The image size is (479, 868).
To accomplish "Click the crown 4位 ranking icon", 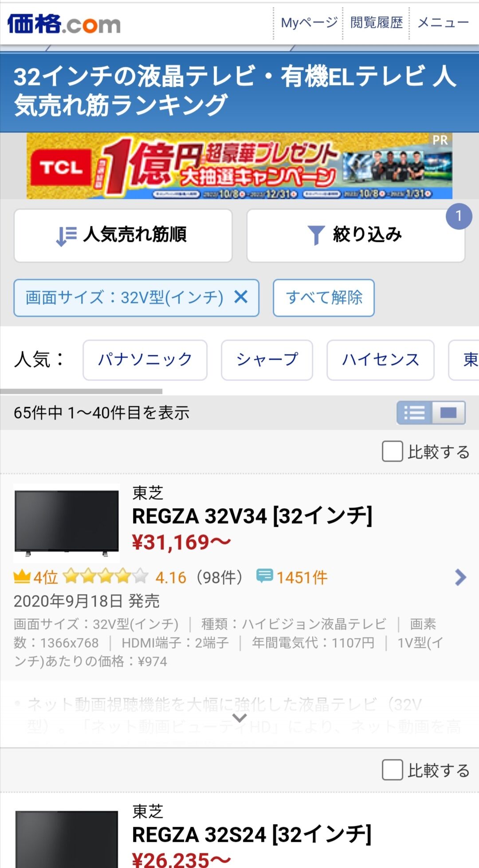I will (22, 577).
